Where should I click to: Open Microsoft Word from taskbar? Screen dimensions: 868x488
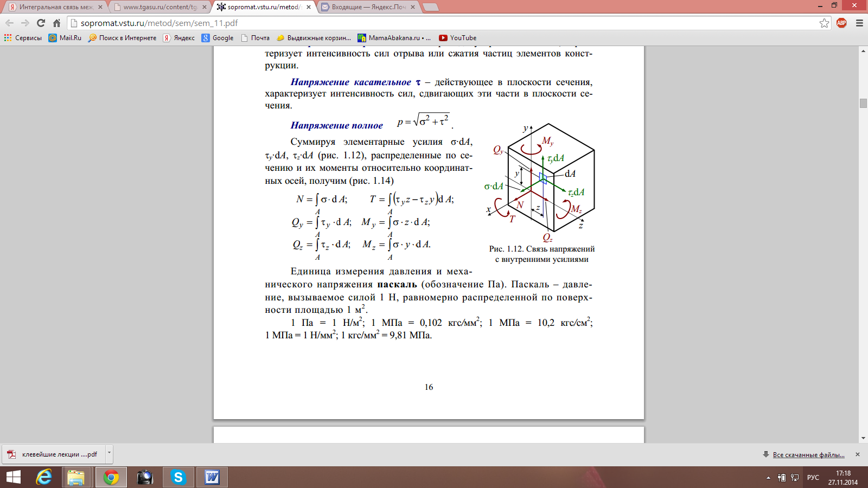pyautogui.click(x=212, y=477)
